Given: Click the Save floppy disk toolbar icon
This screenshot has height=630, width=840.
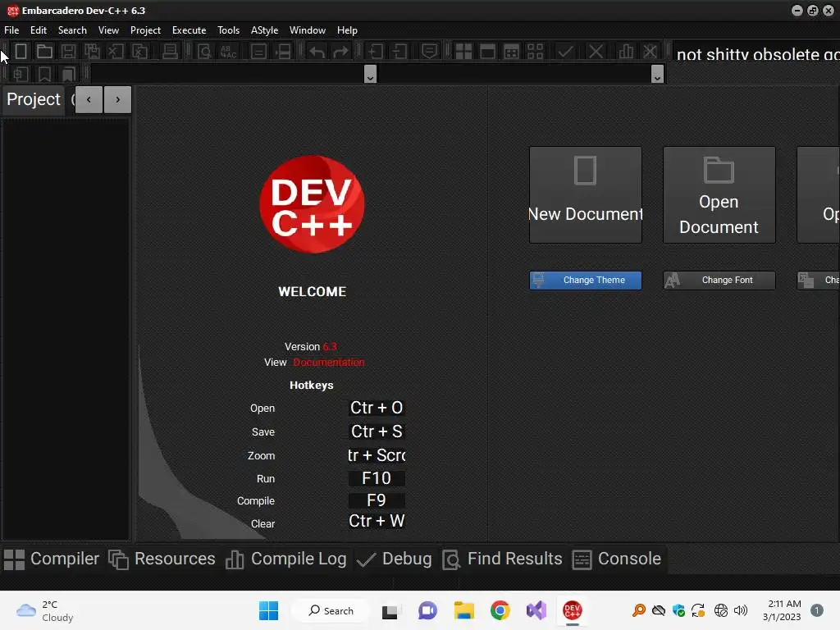Looking at the screenshot, I should click(x=68, y=52).
